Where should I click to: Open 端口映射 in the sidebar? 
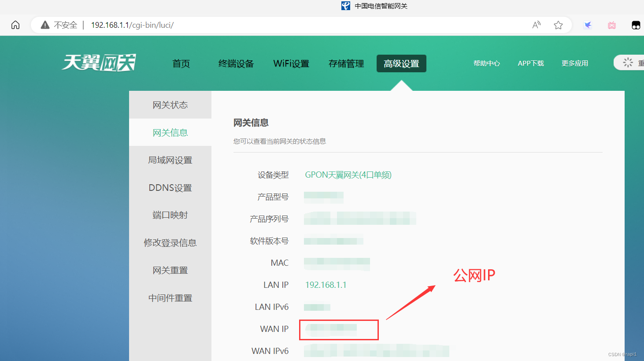[170, 215]
